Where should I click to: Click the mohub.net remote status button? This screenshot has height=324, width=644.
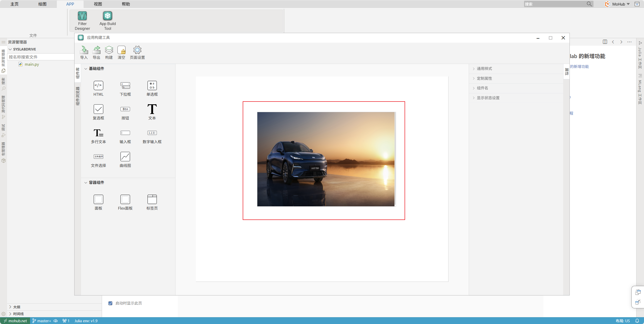tap(15, 321)
